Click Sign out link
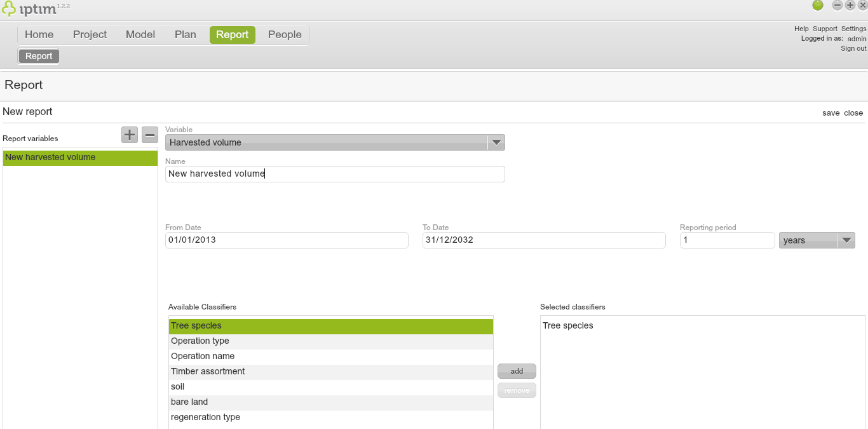 853,48
